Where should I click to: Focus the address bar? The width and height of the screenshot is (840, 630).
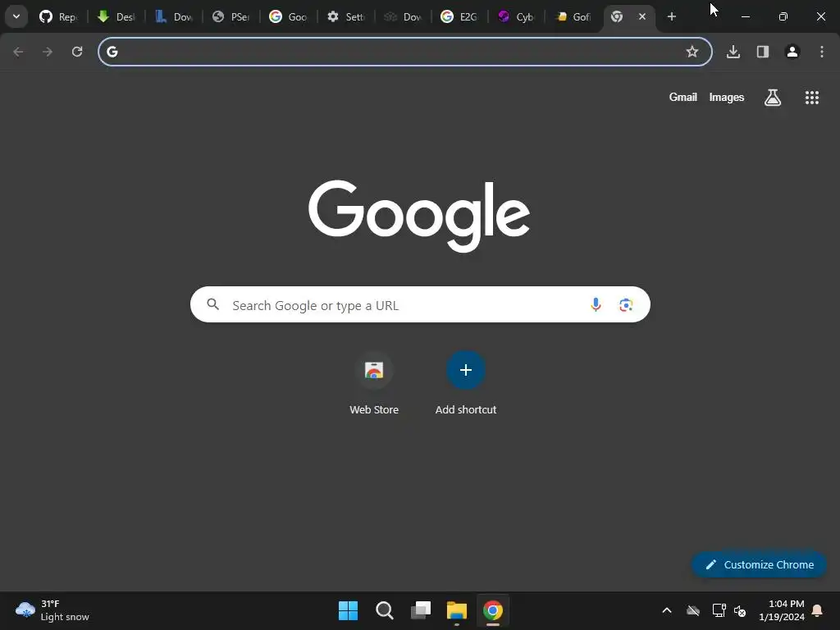404,52
